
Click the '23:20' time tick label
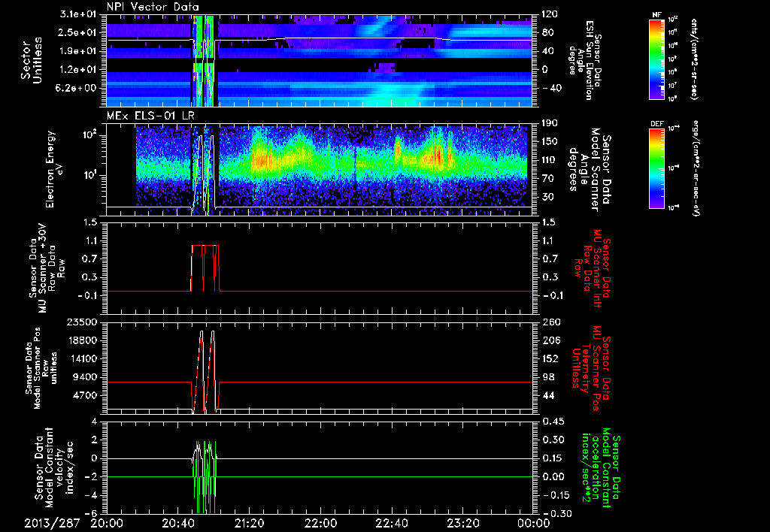point(462,524)
